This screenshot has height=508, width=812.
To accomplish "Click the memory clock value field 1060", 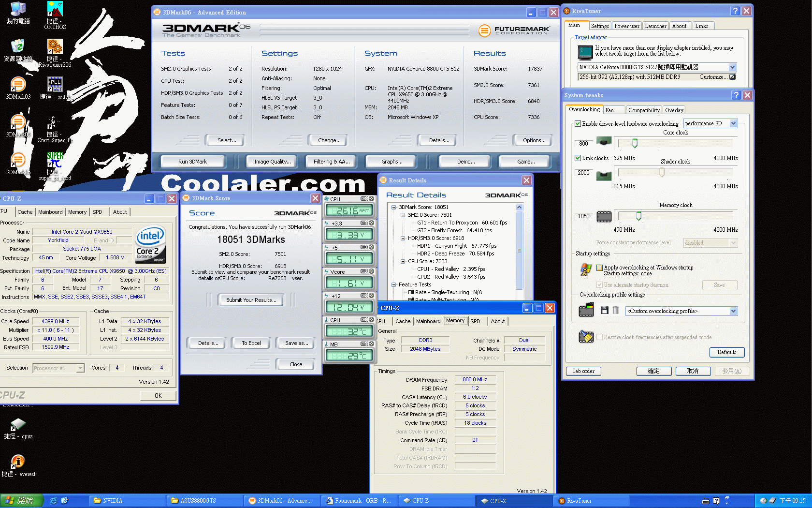I will click(583, 216).
